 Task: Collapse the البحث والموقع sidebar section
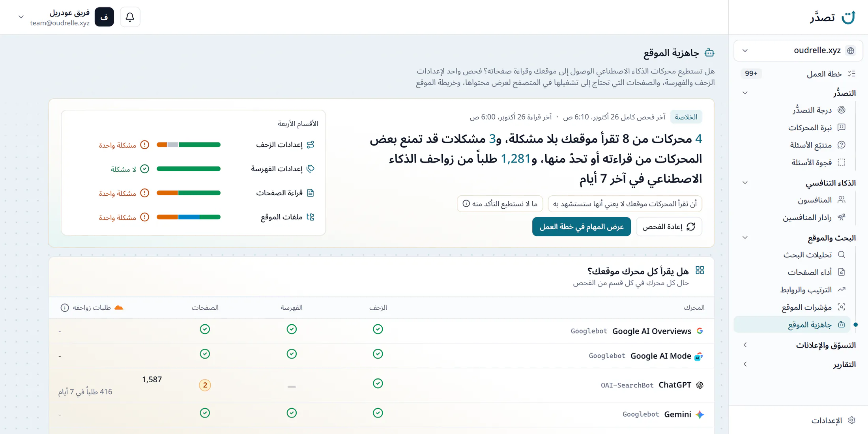pos(745,238)
